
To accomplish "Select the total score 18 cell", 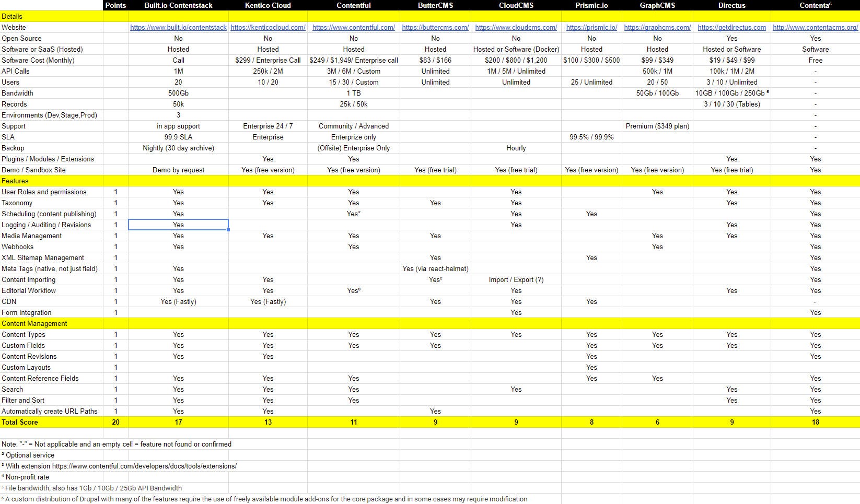I will coord(816,422).
